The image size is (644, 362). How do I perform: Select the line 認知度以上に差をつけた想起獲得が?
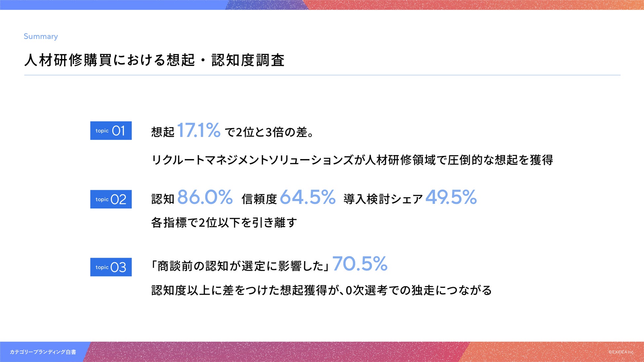[321, 290]
